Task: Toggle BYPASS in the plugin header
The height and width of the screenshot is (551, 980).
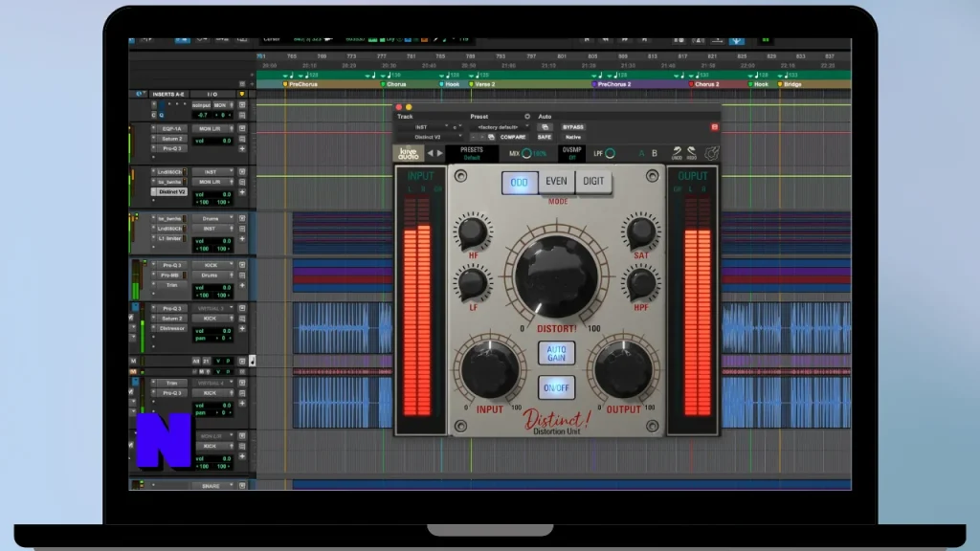Action: coord(573,127)
